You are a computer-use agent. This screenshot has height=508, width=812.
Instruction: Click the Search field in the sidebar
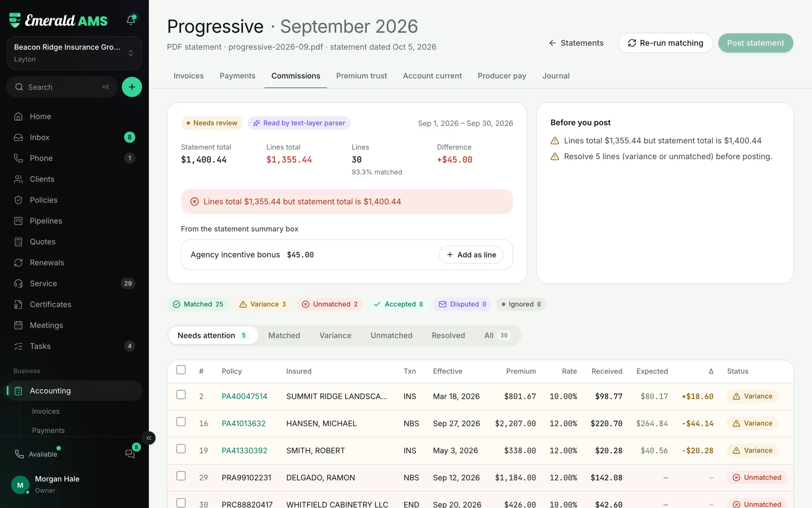[x=62, y=87]
